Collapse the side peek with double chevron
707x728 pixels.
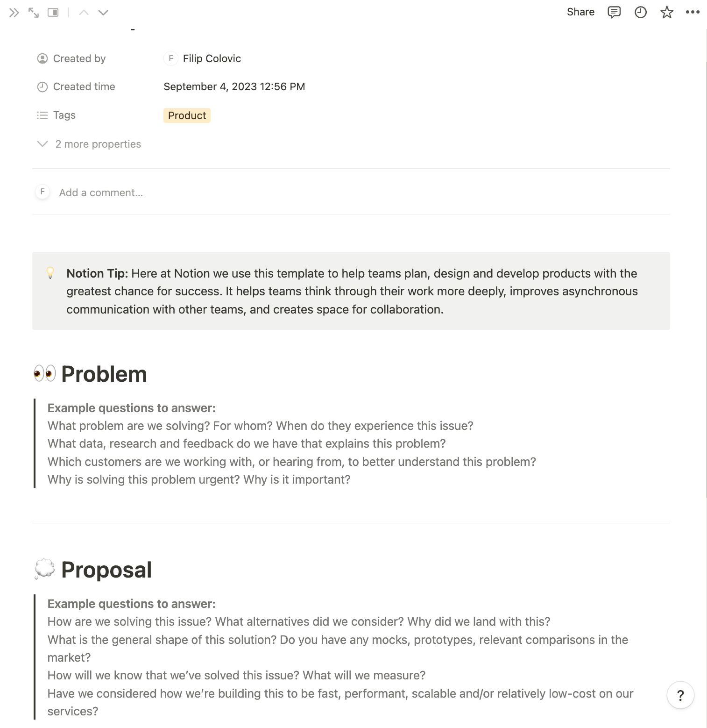14,13
